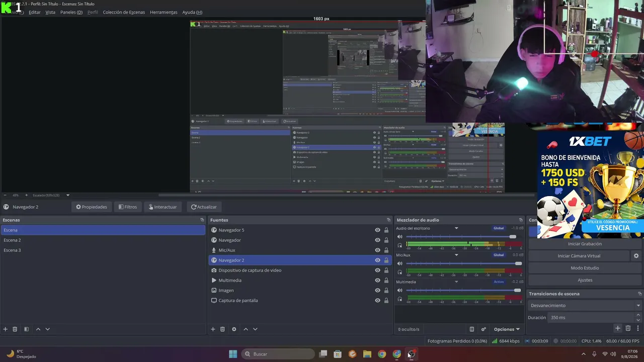The width and height of the screenshot is (644, 362).
Task: Click Actualizar to refresh the browser source
Action: tap(204, 207)
